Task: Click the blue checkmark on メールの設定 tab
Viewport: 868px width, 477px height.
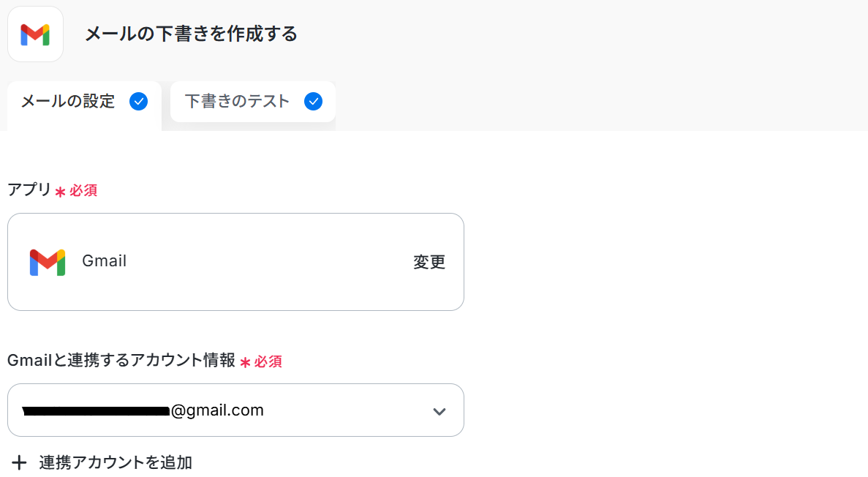Action: pos(138,102)
